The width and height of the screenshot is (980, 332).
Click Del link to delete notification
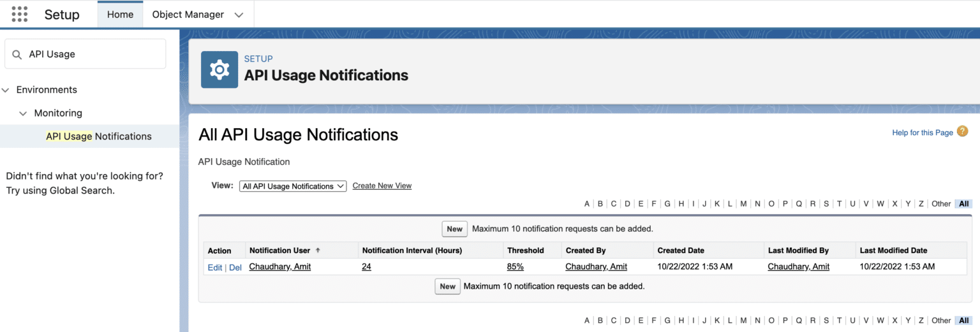[235, 268]
